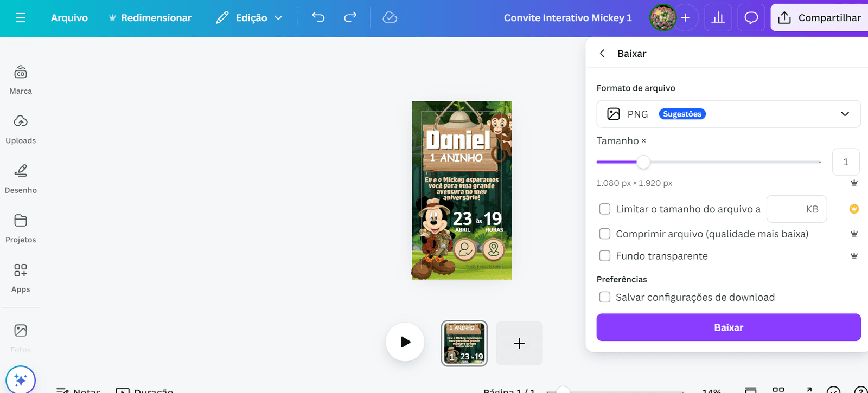The image size is (868, 393).
Task: Open the Arquivo menu
Action: coord(69,18)
